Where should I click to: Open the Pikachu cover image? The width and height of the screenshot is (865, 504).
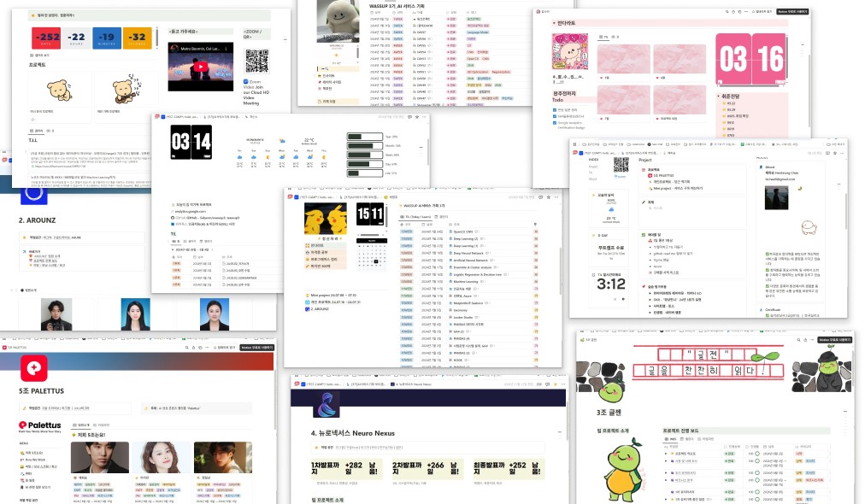[x=326, y=219]
